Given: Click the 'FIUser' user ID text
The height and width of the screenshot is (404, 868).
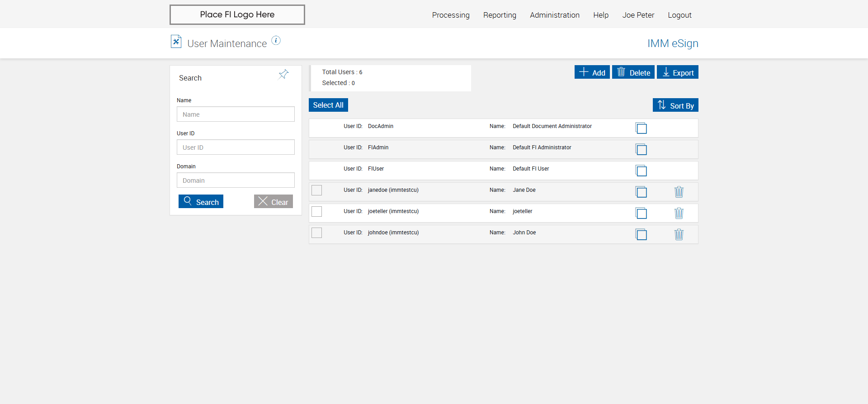Looking at the screenshot, I should point(376,169).
